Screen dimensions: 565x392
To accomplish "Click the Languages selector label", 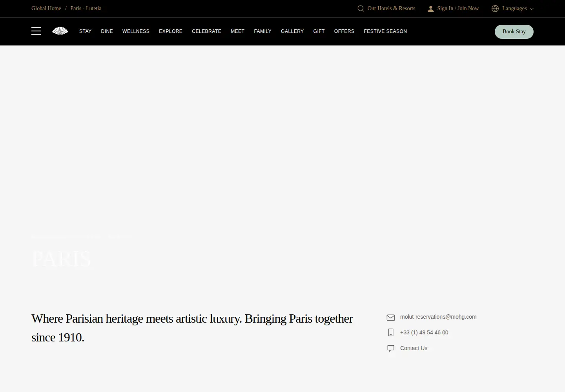I will [514, 8].
